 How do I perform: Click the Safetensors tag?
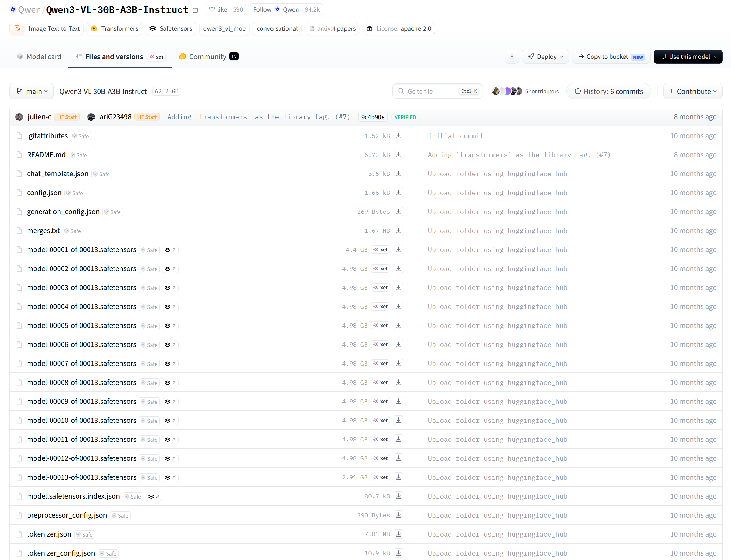(171, 29)
